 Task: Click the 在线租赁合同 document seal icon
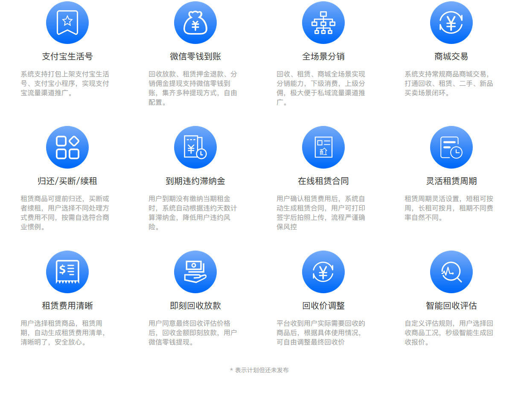coord(323,147)
